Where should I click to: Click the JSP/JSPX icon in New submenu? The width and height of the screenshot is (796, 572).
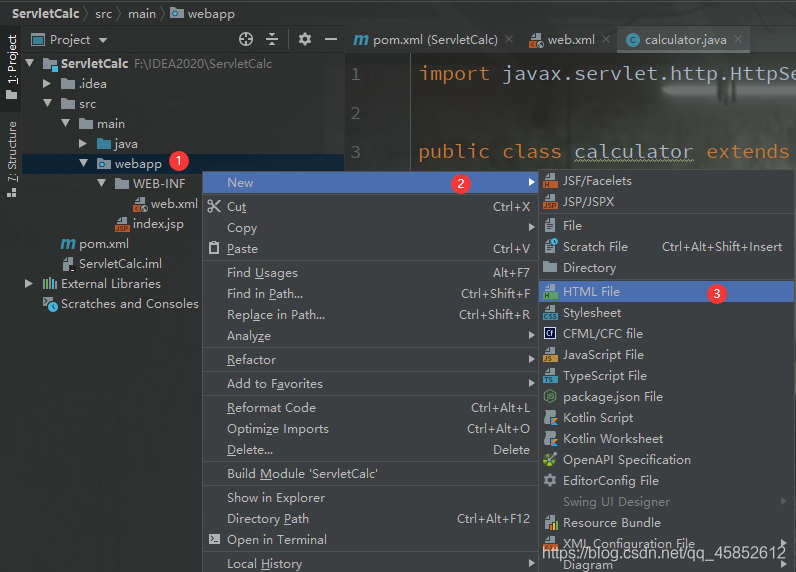[550, 202]
